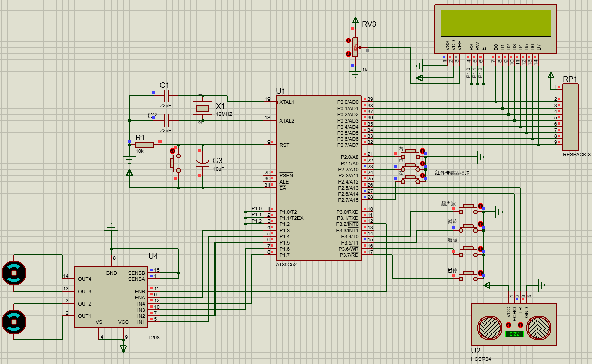Image resolution: width=592 pixels, height=364 pixels.
Task: Click the 10k value label under R1
Action: [140, 151]
